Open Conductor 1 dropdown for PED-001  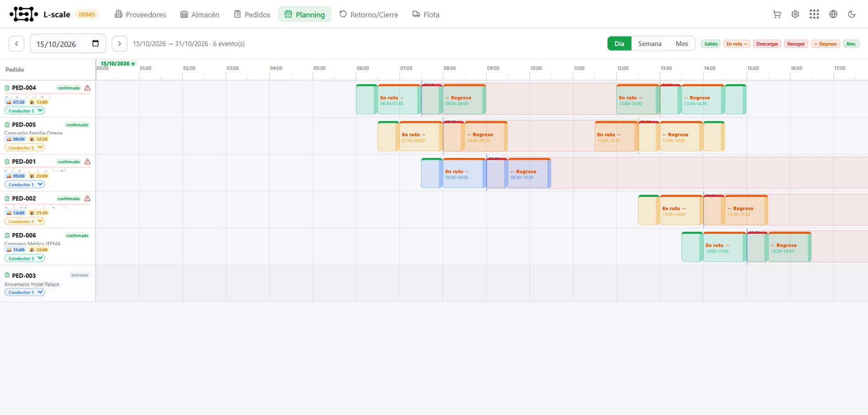[x=25, y=185]
